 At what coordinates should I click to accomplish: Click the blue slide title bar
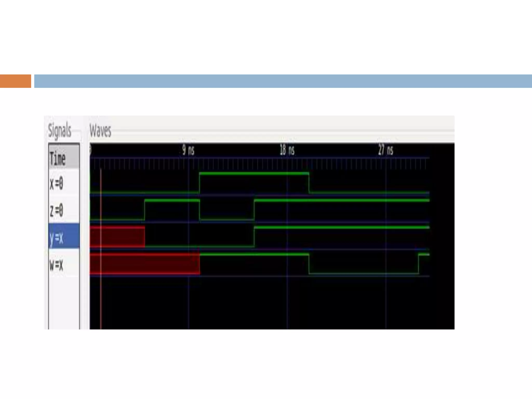click(283, 81)
